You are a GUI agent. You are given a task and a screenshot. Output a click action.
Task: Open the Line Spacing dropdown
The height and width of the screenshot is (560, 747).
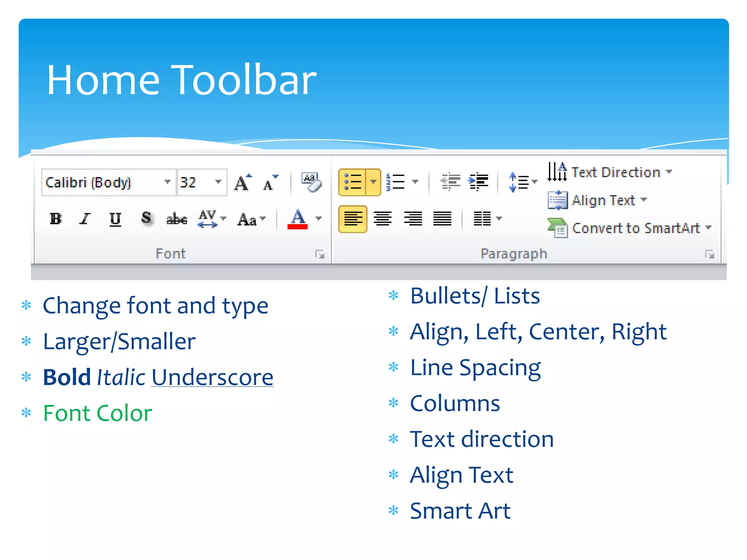(x=523, y=182)
